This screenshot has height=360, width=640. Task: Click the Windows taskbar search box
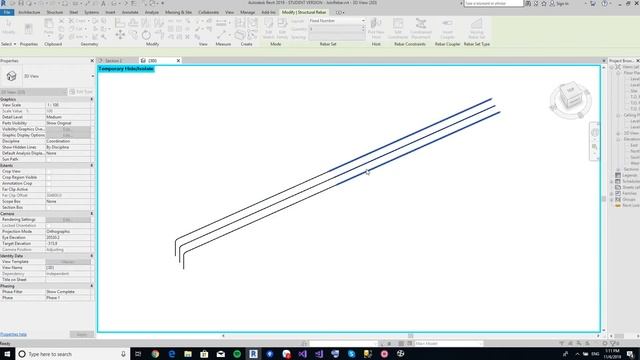tap(73, 354)
